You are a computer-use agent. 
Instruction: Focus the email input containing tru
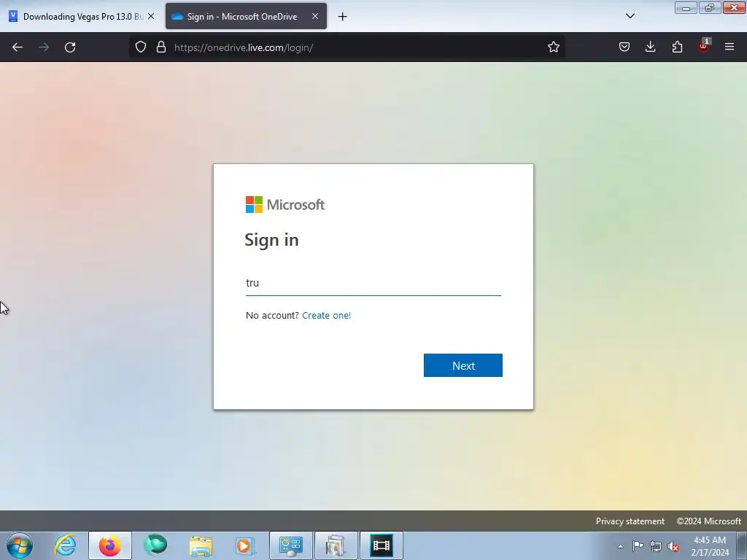(373, 283)
